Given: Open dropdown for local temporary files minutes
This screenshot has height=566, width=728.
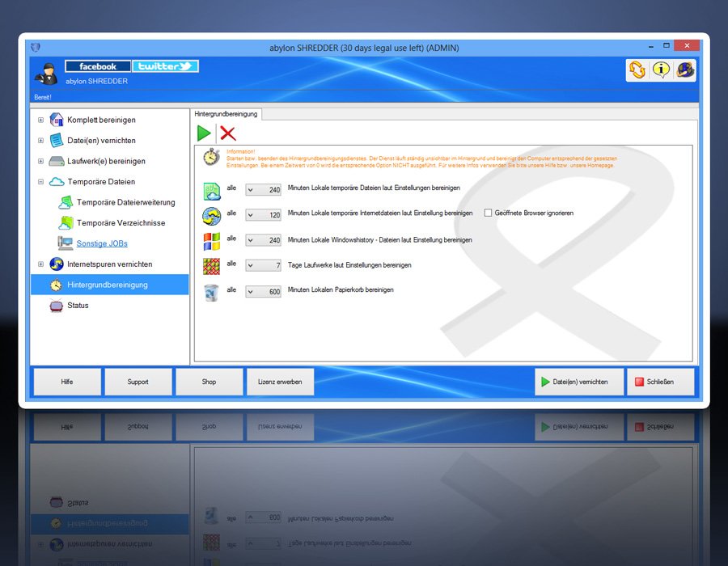Looking at the screenshot, I should (251, 190).
